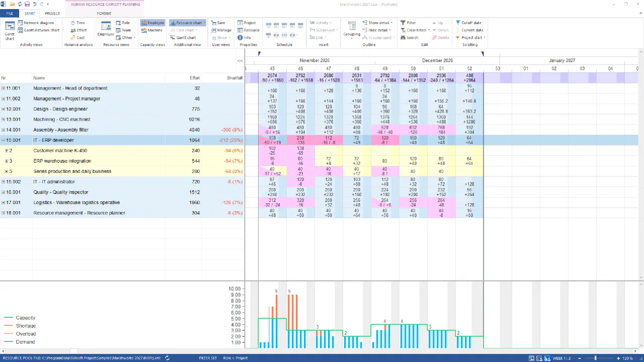Manage user views

221,30
